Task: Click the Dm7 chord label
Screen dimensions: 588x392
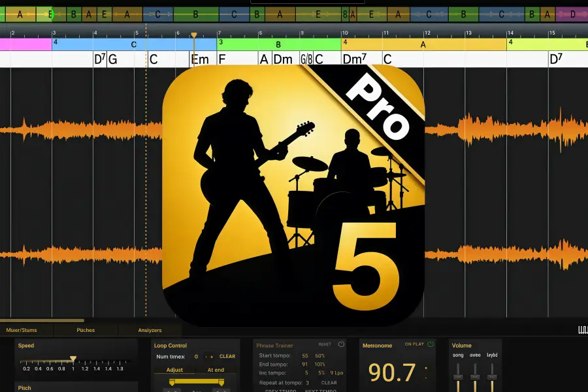Action: [354, 59]
